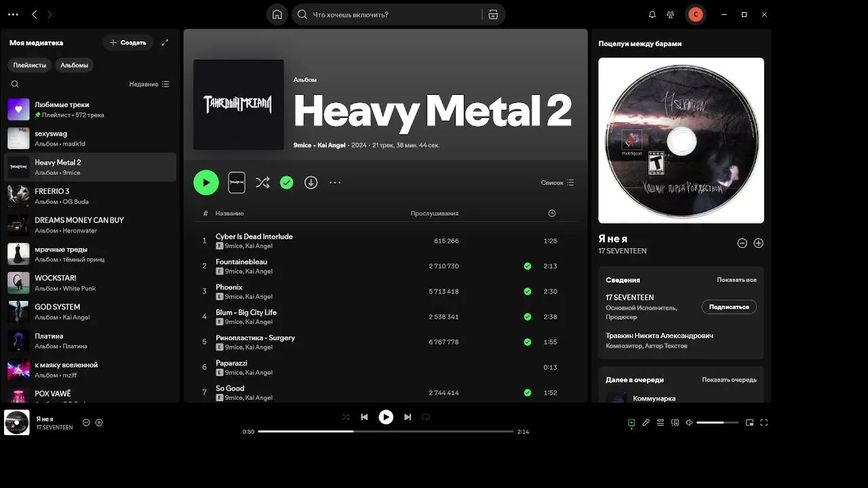Viewport: 868px width, 488px height.
Task: Toggle saved checkmark for 'Phoenix'
Action: (528, 291)
